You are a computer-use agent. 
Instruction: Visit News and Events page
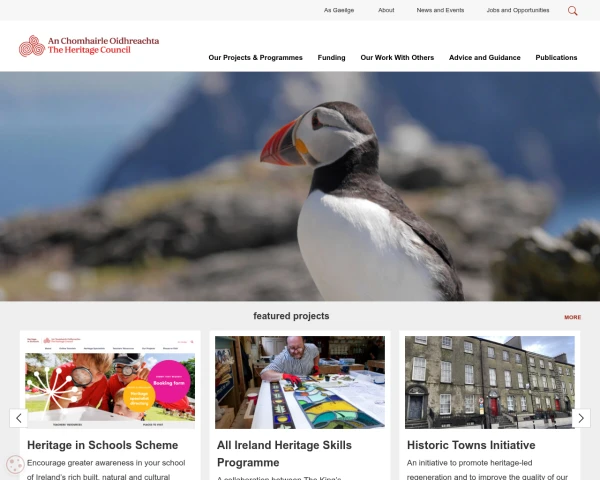tap(440, 10)
